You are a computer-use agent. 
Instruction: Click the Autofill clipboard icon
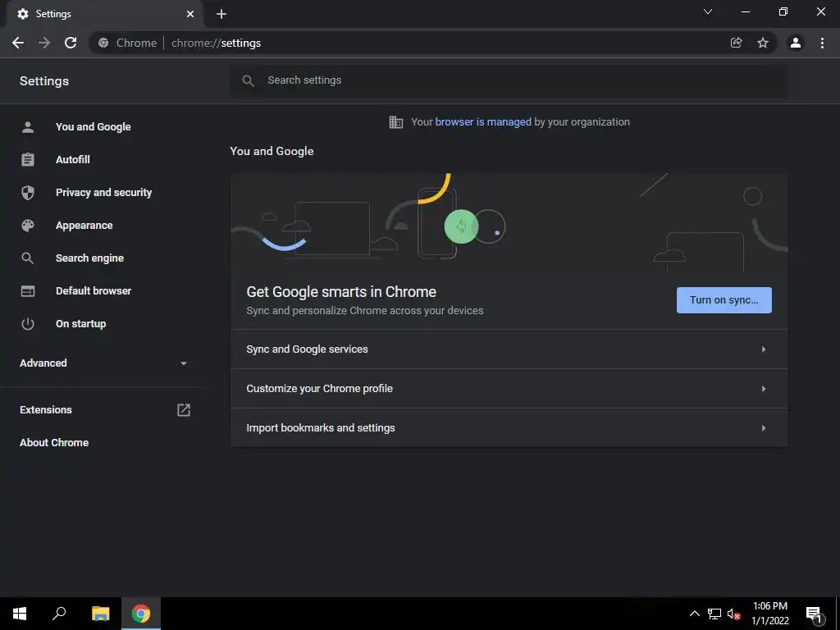point(28,160)
